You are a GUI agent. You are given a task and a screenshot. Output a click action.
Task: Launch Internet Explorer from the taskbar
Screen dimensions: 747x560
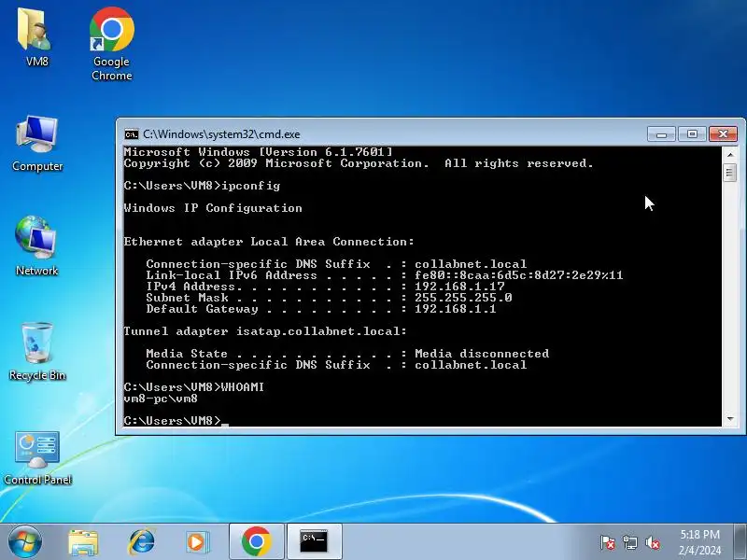142,542
